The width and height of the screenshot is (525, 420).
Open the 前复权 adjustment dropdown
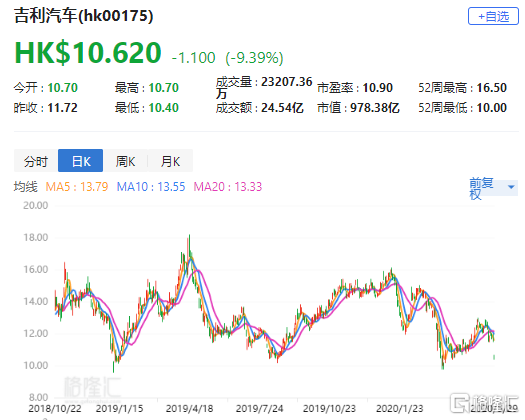[x=493, y=188]
